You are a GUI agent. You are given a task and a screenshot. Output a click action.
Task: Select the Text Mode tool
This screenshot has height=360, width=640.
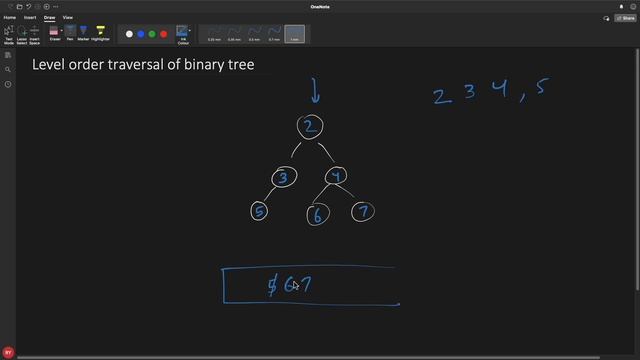[x=9, y=35]
